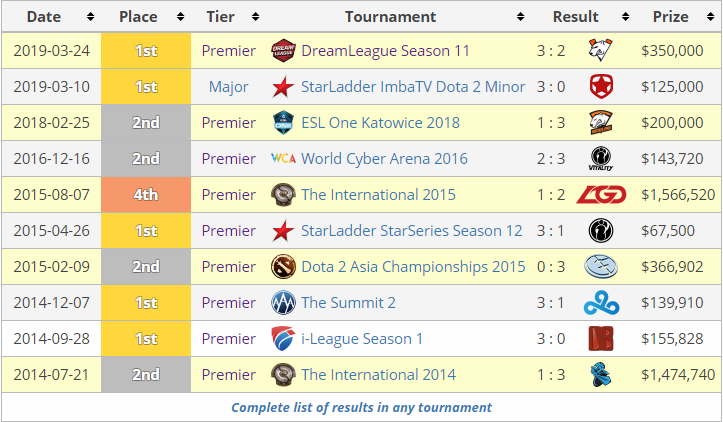
Task: Open StarLadder ImbaTV Dota 2 Minor link
Action: point(413,87)
